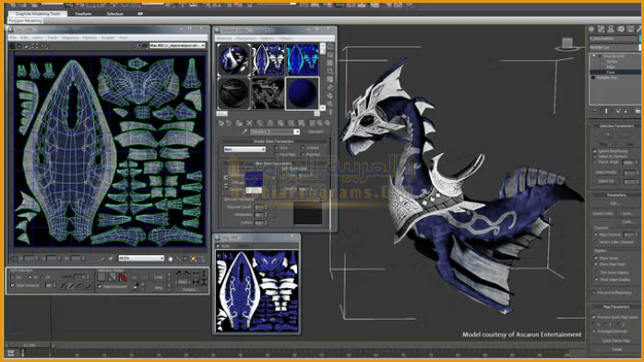Enable the Faceted checkbox
The height and width of the screenshot is (362, 644).
point(303,154)
